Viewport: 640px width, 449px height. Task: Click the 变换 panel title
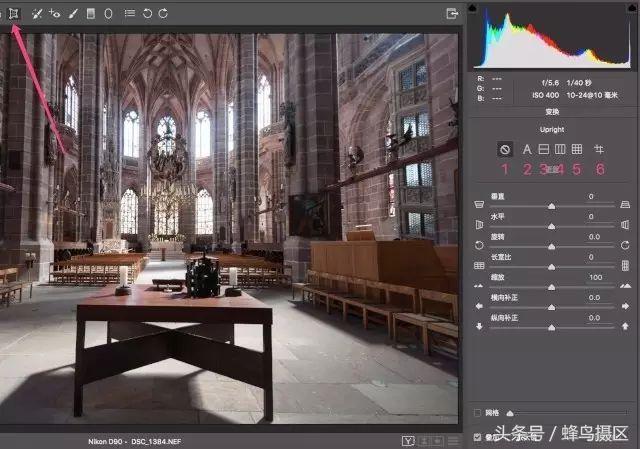coord(552,112)
